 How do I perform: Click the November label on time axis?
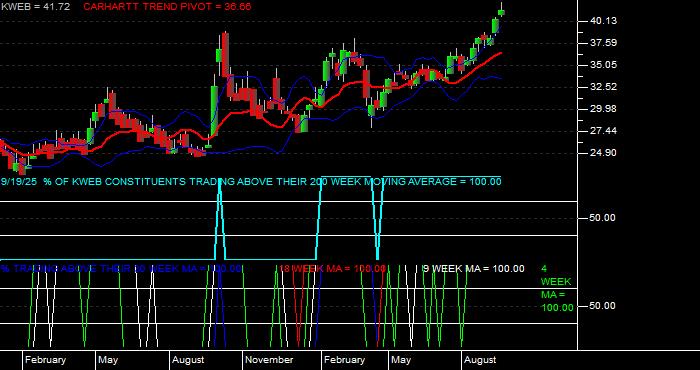269,360
